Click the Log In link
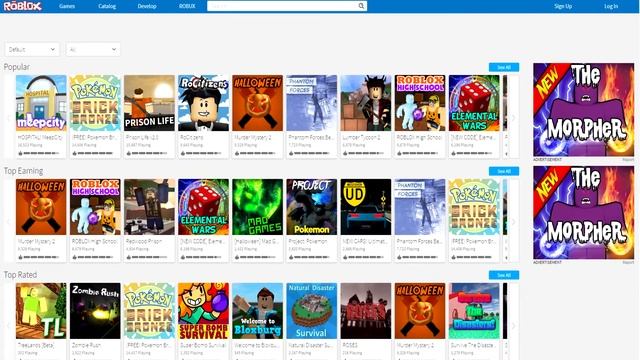 (611, 6)
